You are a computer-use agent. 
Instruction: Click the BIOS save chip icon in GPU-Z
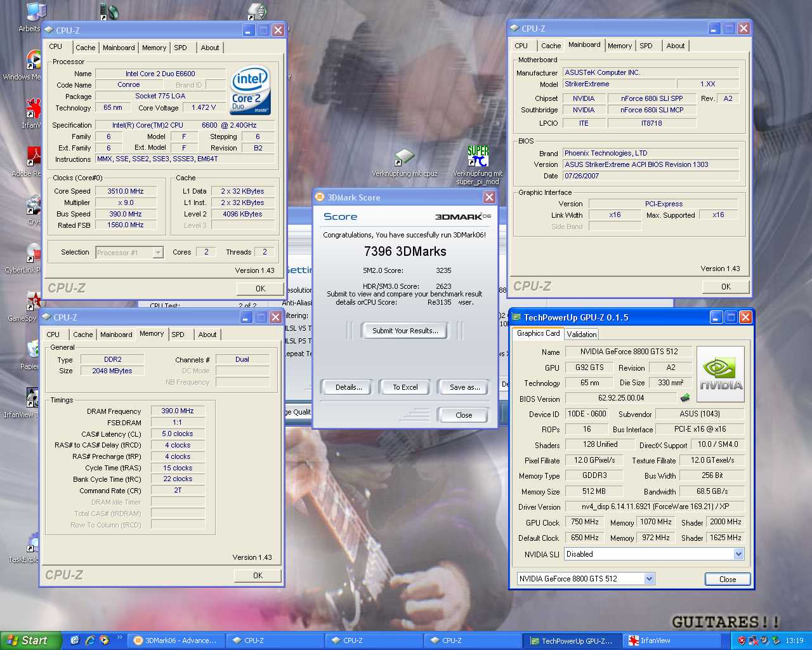click(x=684, y=398)
